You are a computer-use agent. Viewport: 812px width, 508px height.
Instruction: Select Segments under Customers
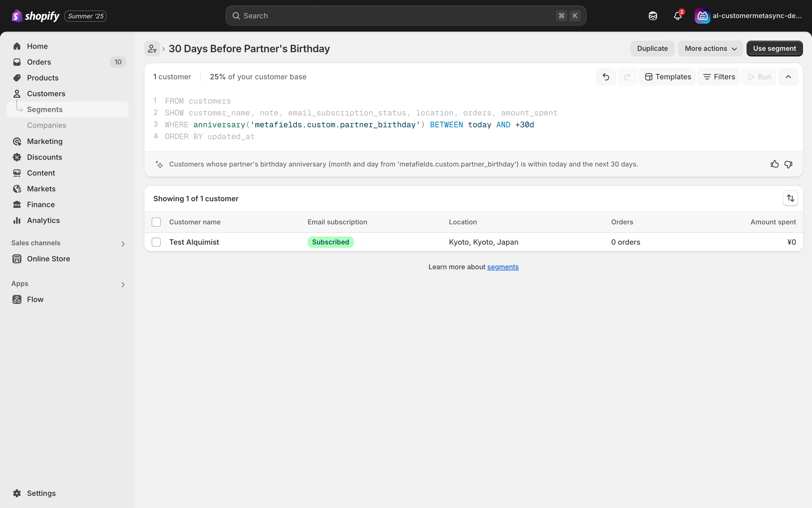click(x=67, y=110)
